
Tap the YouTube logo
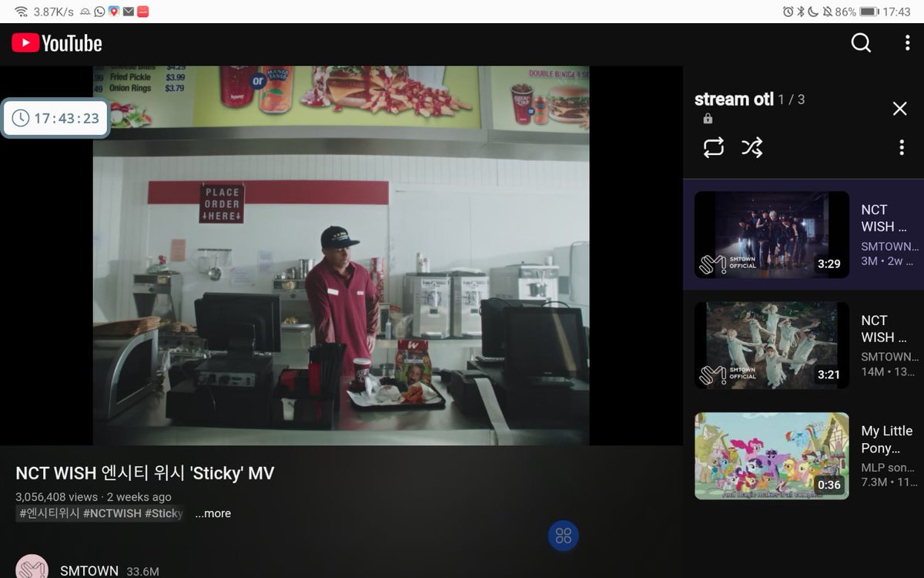coord(57,43)
